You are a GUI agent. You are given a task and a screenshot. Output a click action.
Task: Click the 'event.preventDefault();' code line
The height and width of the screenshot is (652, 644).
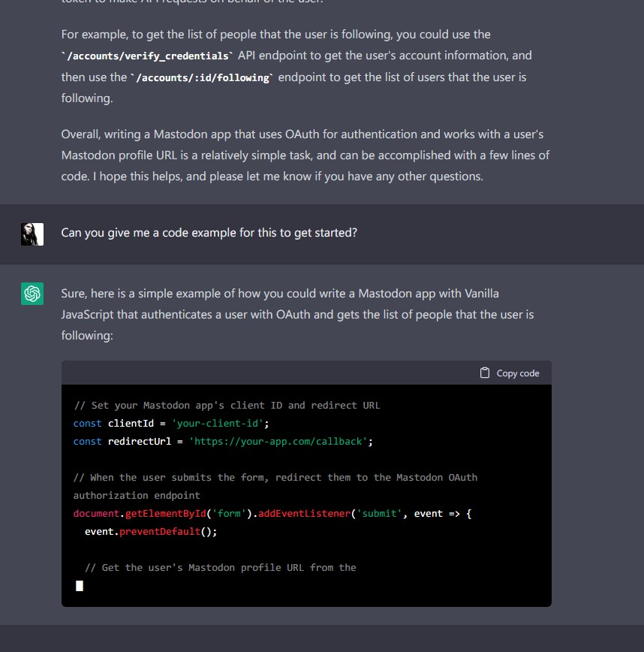[x=151, y=531]
